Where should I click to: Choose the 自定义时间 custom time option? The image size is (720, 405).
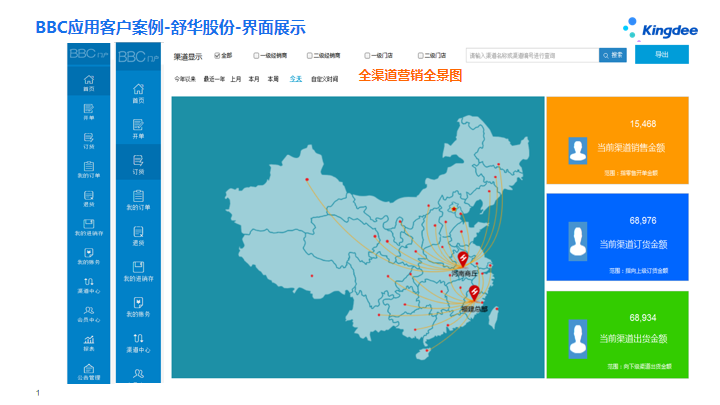[325, 79]
